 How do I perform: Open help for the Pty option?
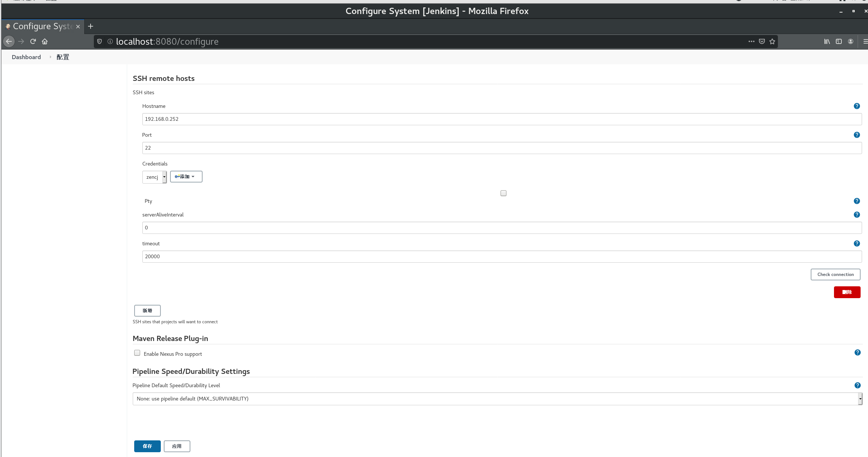point(857,201)
